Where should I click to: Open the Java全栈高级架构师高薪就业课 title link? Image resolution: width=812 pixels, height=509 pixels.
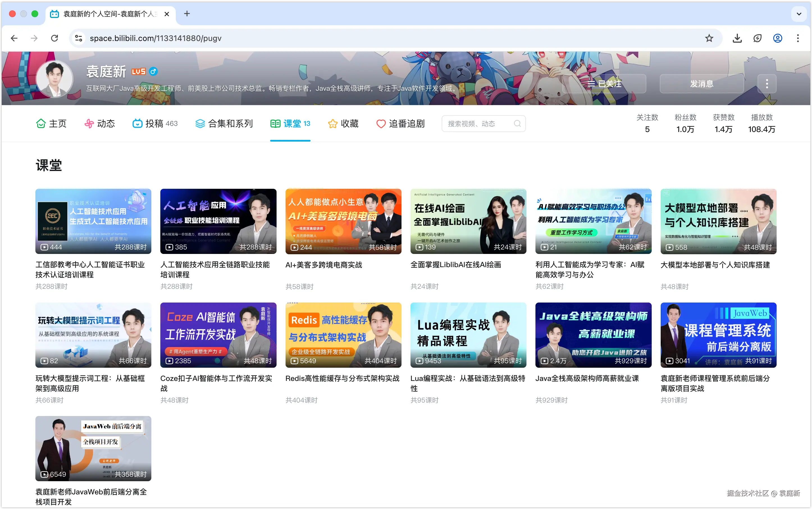[x=587, y=378]
